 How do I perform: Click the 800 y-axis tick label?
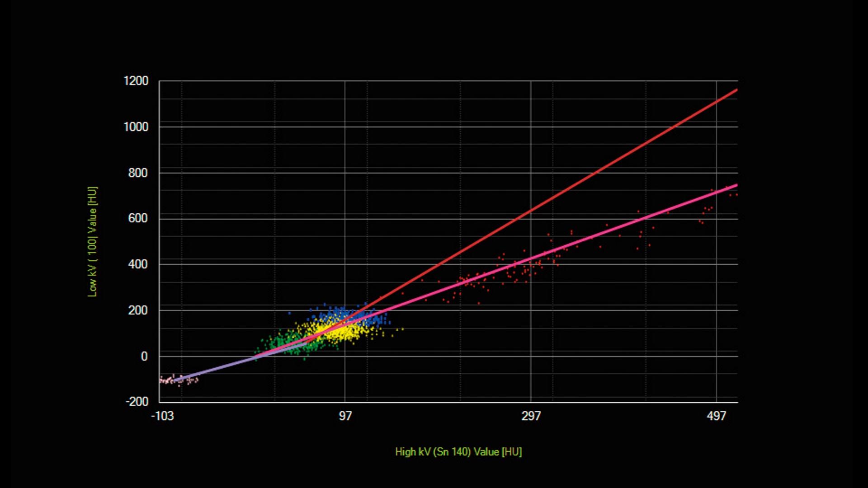point(138,173)
